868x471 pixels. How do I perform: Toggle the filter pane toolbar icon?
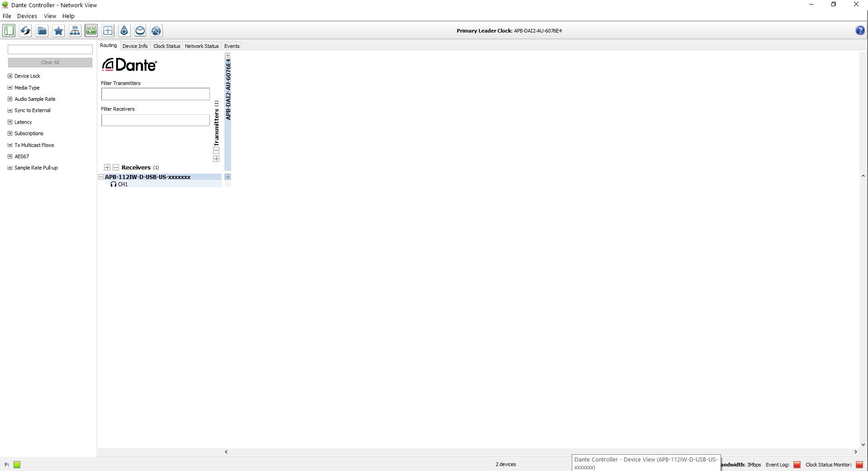[9, 31]
